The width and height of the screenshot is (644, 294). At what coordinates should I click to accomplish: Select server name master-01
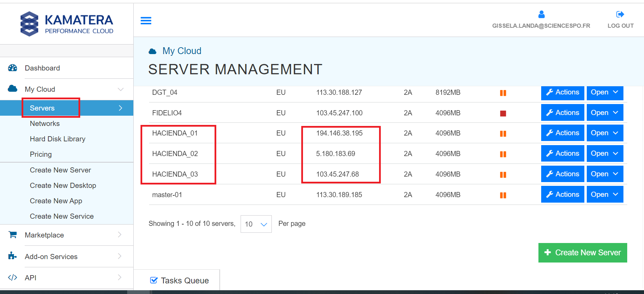tap(167, 195)
